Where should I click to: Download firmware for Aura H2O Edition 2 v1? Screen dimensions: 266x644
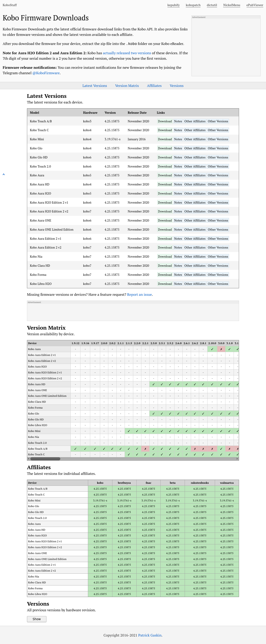point(165,202)
